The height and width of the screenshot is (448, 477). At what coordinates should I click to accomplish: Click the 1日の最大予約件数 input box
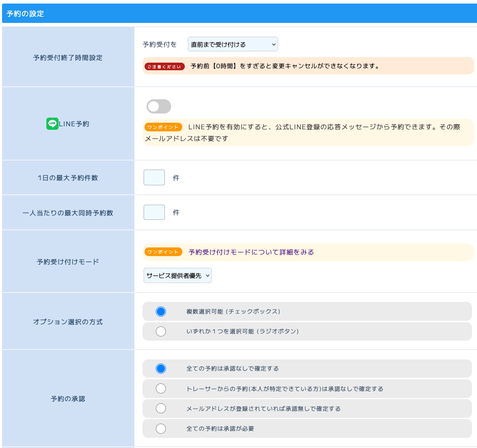pyautogui.click(x=154, y=178)
